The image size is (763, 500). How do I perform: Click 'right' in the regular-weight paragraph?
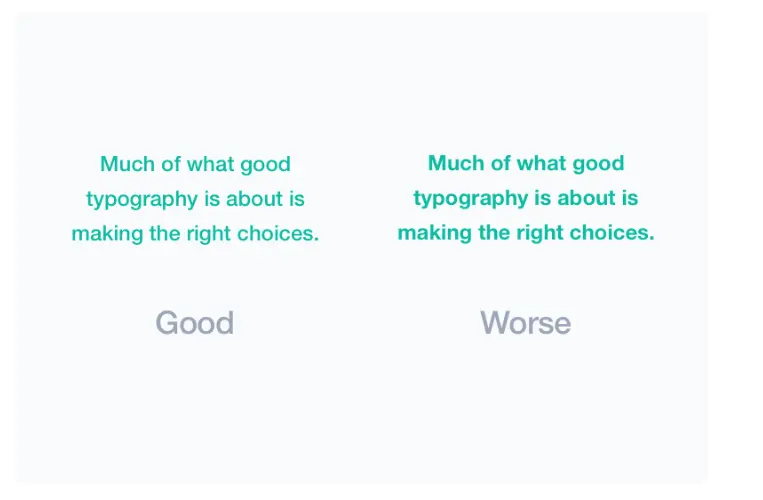210,234
